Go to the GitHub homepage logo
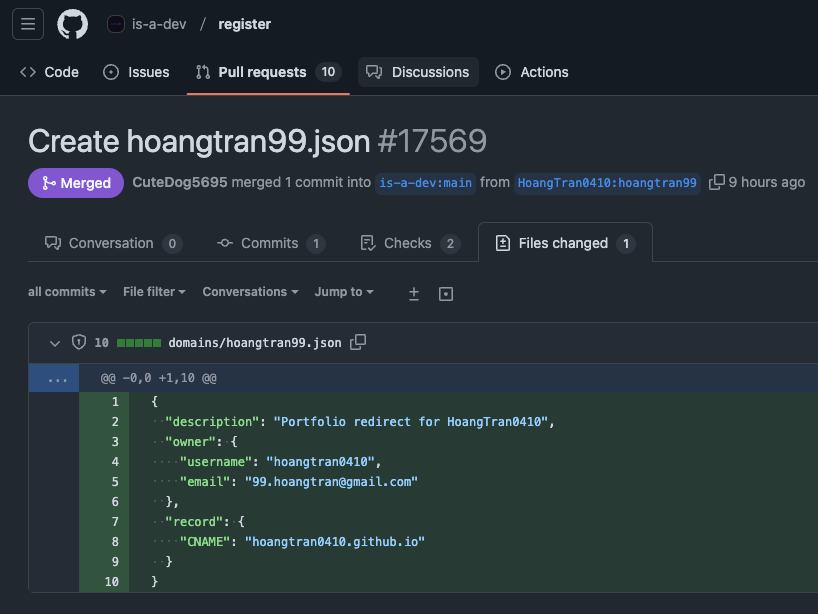 point(73,24)
